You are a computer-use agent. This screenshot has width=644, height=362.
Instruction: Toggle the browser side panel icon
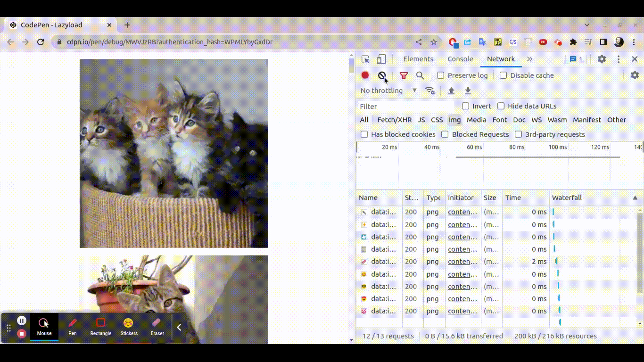tap(603, 42)
